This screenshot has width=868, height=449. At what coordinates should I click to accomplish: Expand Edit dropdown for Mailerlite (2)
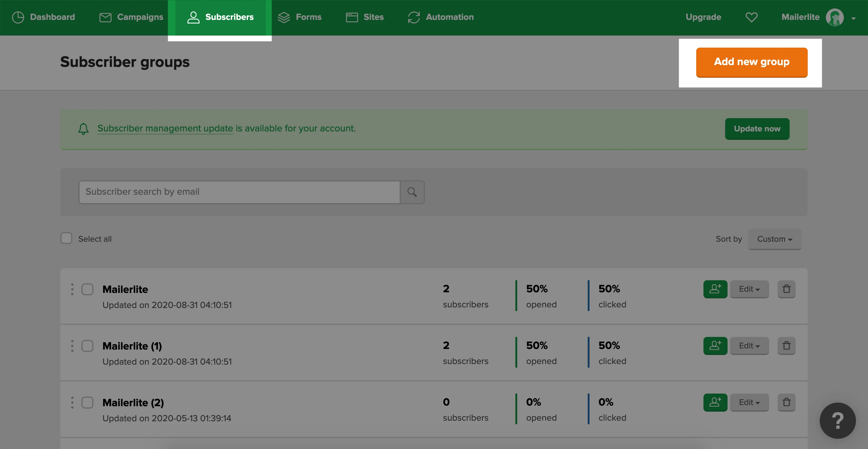click(749, 402)
